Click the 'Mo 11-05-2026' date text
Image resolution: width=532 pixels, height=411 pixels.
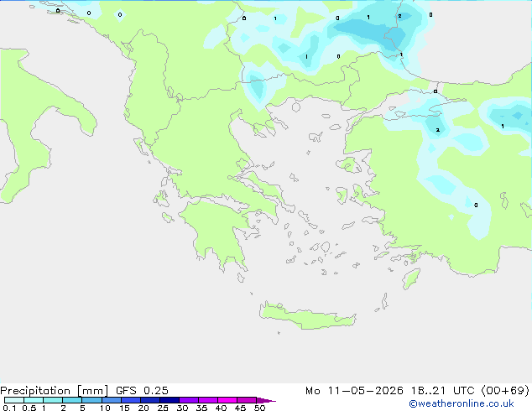click(x=354, y=391)
